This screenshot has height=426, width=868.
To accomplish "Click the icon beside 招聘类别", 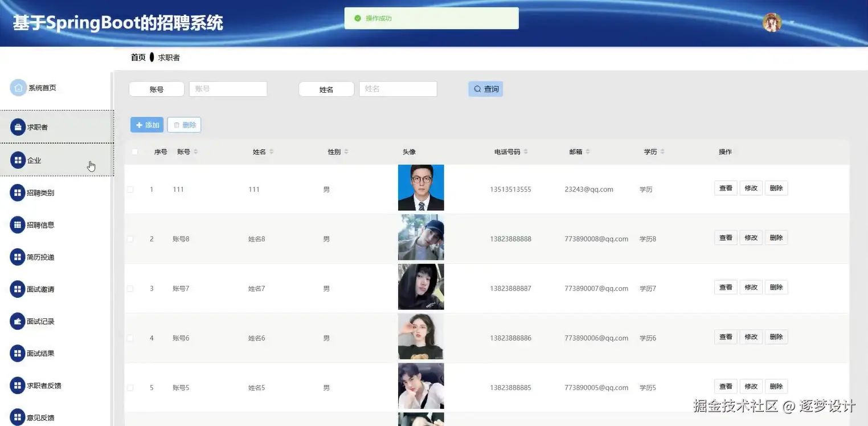I will point(18,192).
